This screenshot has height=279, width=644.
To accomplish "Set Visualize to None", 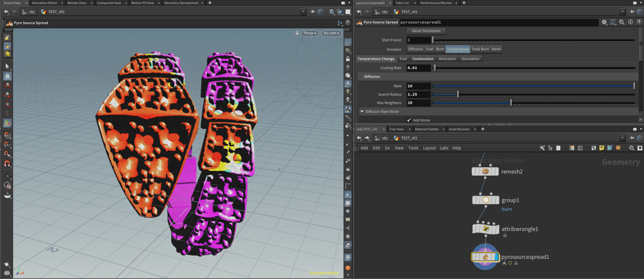I will coord(496,49).
